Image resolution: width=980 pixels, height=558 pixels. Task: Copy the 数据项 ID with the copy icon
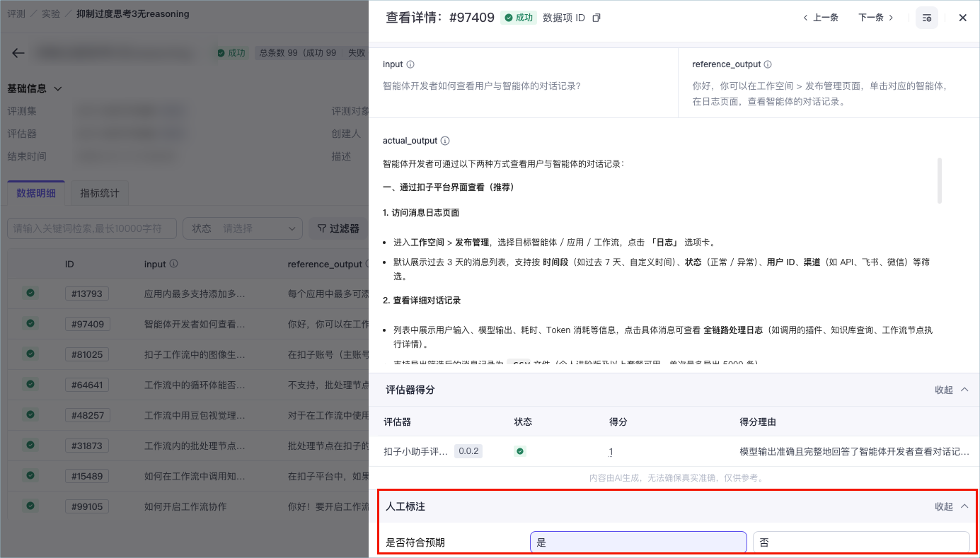[596, 18]
